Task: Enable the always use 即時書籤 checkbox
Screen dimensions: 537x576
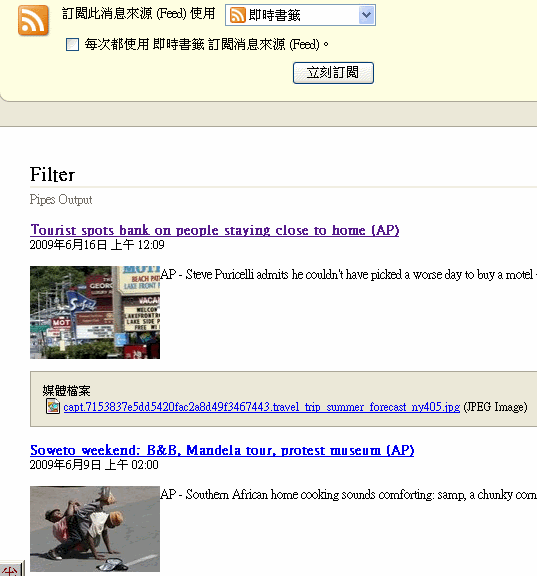Action: 72,44
